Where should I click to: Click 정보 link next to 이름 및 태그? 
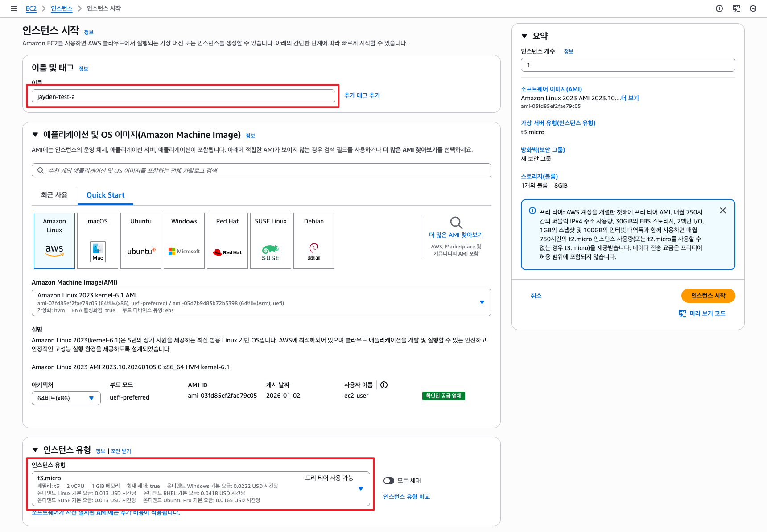(x=83, y=69)
